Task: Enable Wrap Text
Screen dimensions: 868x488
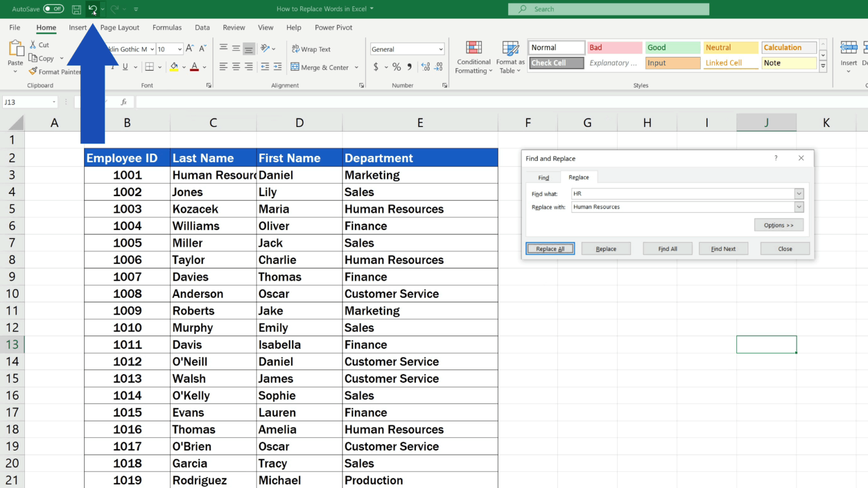Action: 311,49
